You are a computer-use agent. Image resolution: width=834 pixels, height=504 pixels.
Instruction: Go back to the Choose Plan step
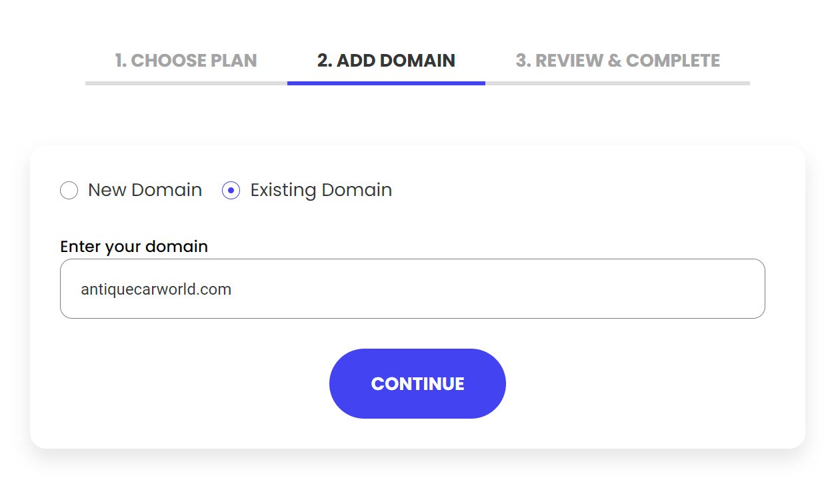pos(185,61)
